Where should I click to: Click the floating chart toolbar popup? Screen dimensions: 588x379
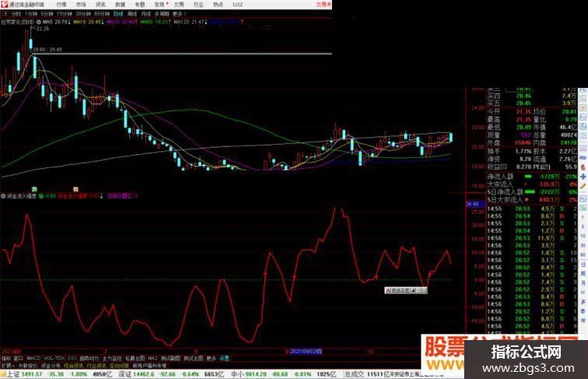[x=406, y=290]
